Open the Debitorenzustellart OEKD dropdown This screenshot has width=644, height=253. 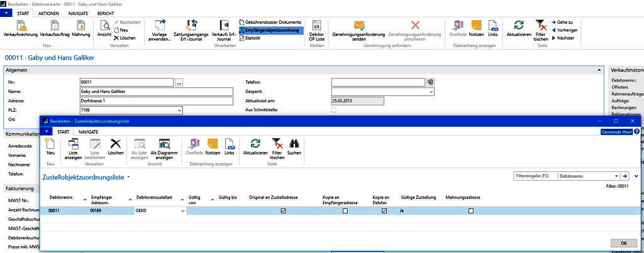(x=183, y=211)
